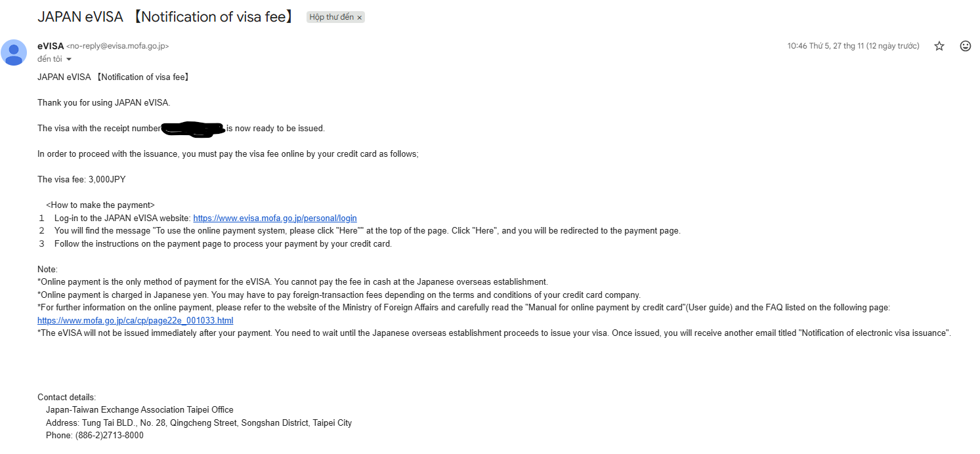Viewport: 980px width, 454px height.
Task: Star this eVISA email
Action: point(939,46)
